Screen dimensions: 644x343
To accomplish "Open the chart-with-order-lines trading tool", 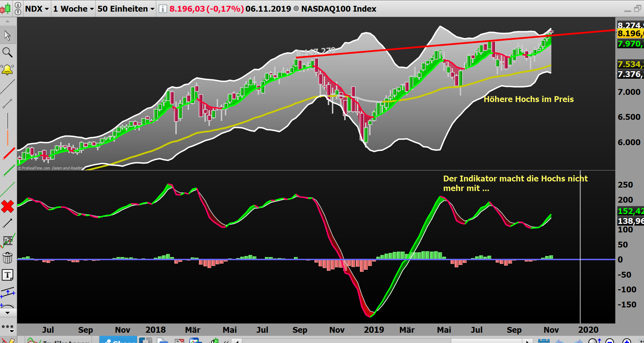I will [x=8, y=240].
